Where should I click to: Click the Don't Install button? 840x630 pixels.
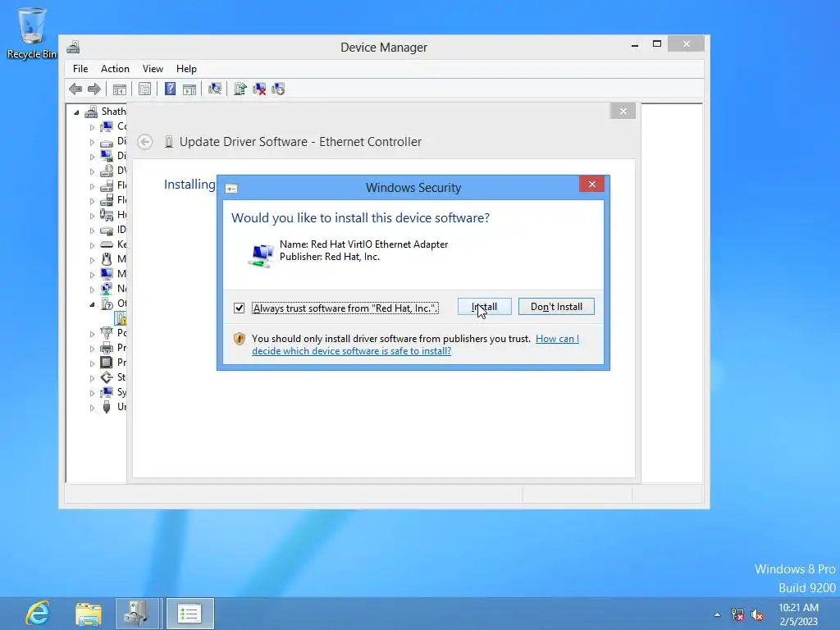556,307
